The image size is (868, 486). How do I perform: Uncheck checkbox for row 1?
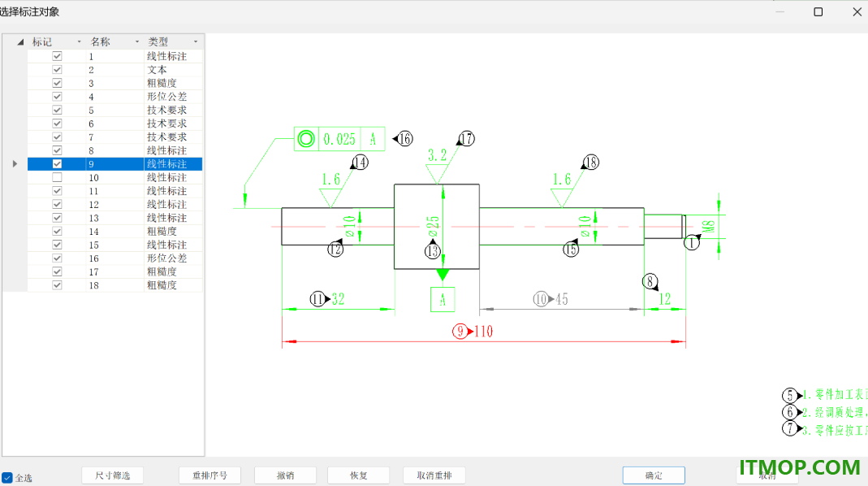point(57,56)
